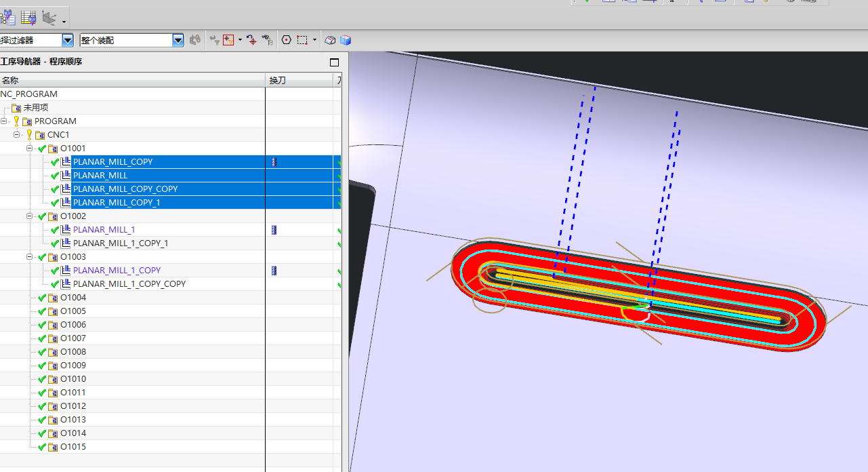Select program group O1011
The height and width of the screenshot is (472, 868).
pyautogui.click(x=73, y=393)
